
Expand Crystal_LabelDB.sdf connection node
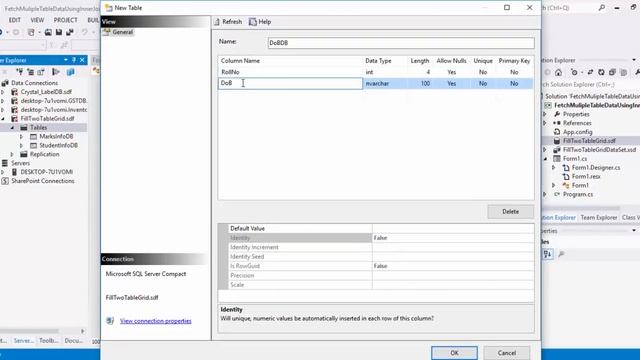pos(3,92)
